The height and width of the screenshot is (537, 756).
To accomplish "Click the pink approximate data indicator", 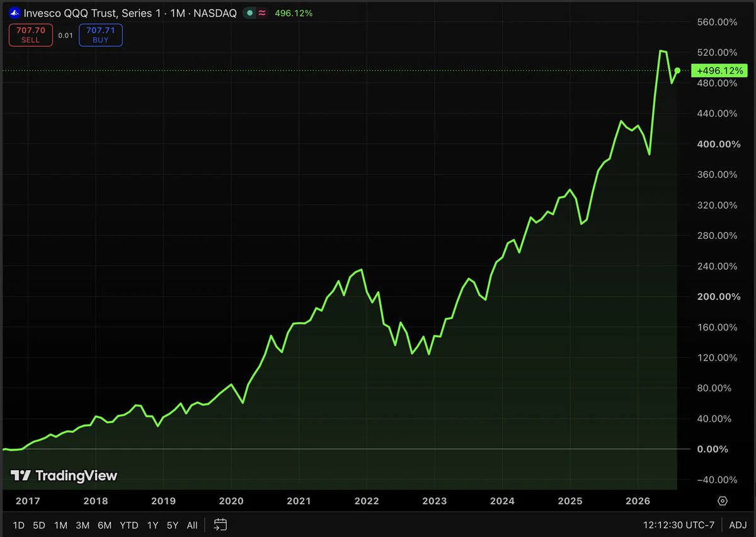I will tap(262, 13).
